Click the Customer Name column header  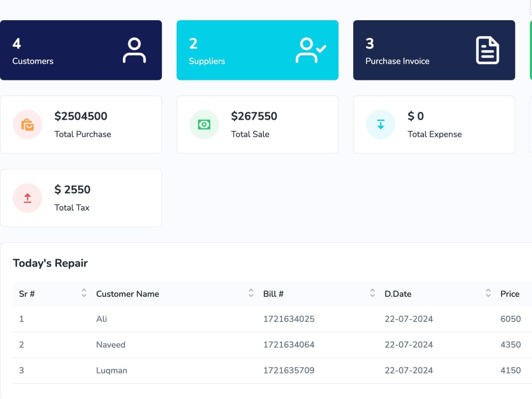coord(128,294)
